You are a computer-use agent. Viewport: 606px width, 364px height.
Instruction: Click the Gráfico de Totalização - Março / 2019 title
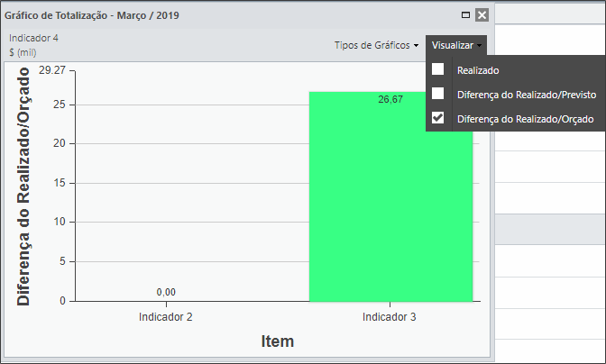(x=92, y=15)
